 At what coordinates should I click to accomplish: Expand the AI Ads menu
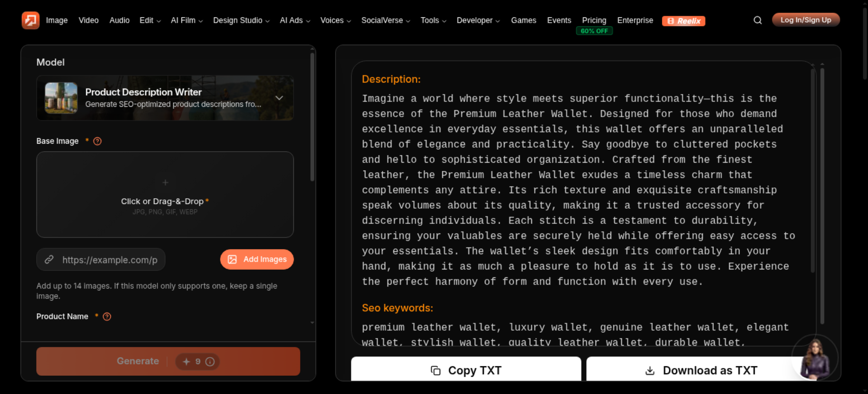click(295, 20)
